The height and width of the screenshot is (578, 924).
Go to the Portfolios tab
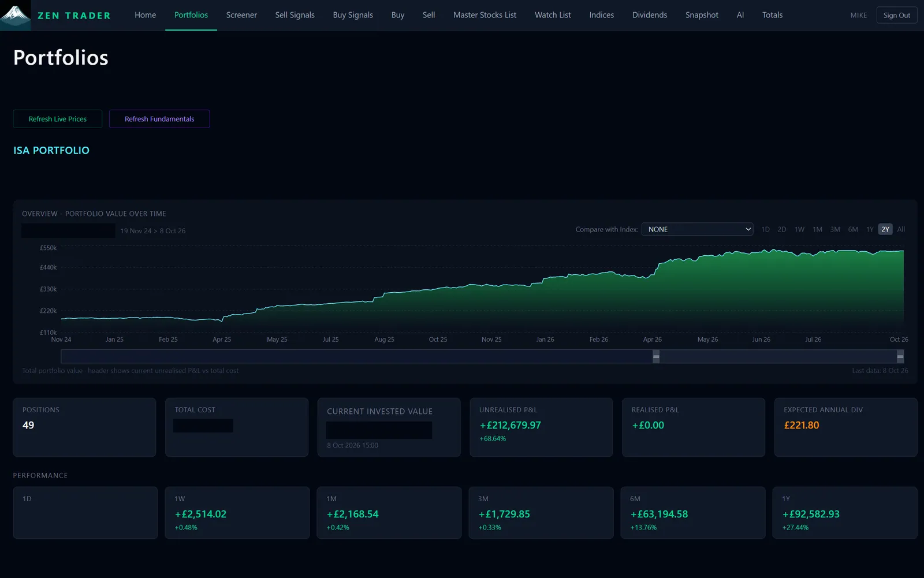pyautogui.click(x=191, y=15)
